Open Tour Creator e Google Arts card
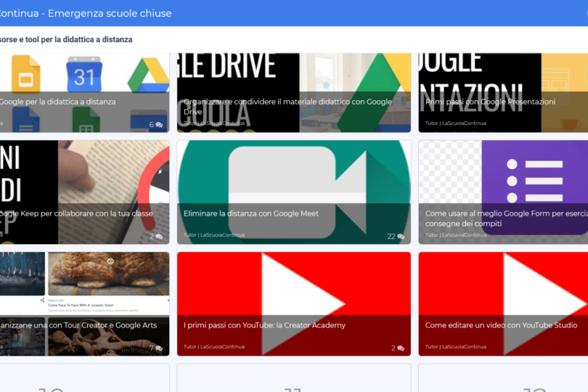 pyautogui.click(x=84, y=304)
